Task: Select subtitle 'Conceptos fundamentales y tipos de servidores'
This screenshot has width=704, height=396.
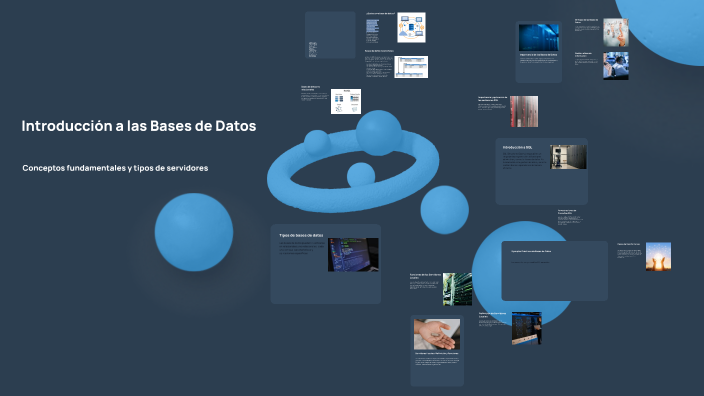Action: click(x=115, y=168)
